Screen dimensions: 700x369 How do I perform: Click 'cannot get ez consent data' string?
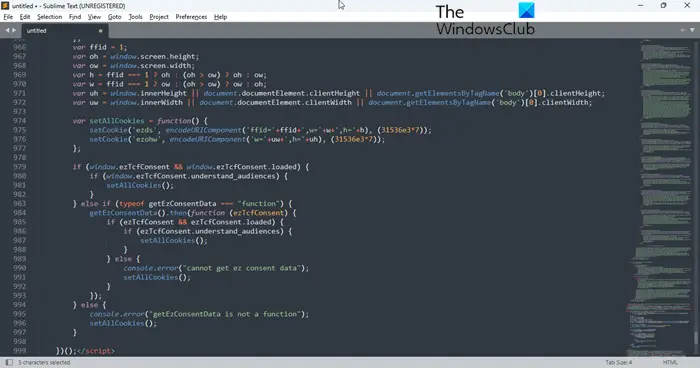(242, 268)
